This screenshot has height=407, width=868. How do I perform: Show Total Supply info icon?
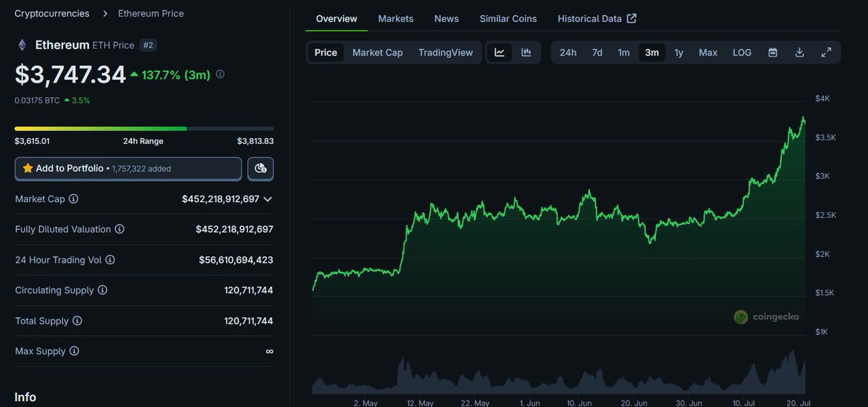(77, 320)
